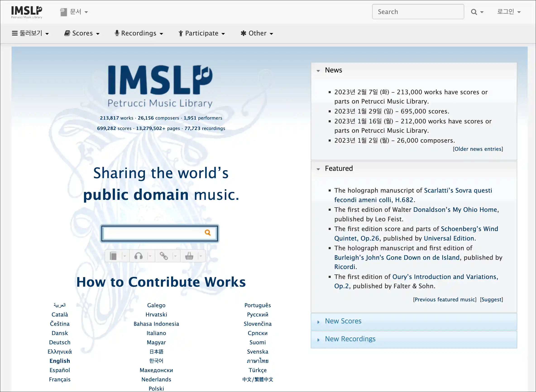This screenshot has height=392, width=536.
Task: Open the Older news entries link
Action: click(478, 149)
